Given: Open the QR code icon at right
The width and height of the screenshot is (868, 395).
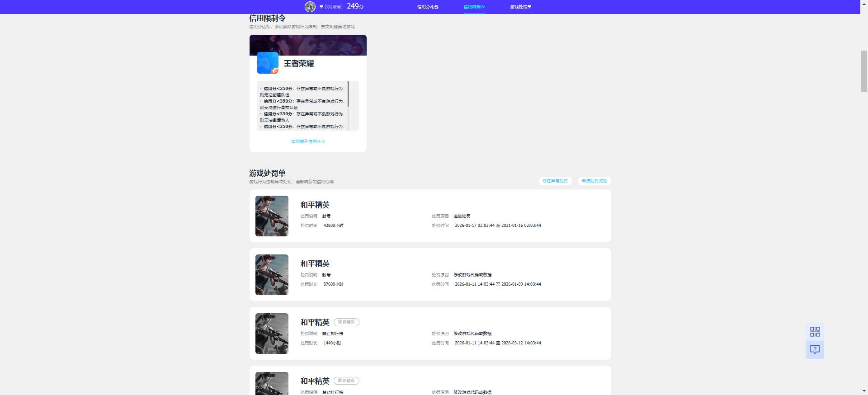Looking at the screenshot, I should coord(815,332).
